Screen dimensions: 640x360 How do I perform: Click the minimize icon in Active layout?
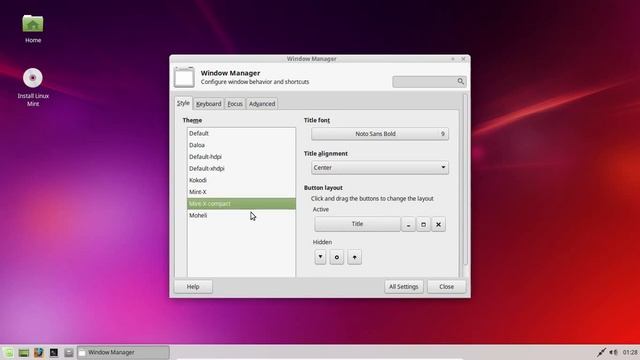[408, 224]
